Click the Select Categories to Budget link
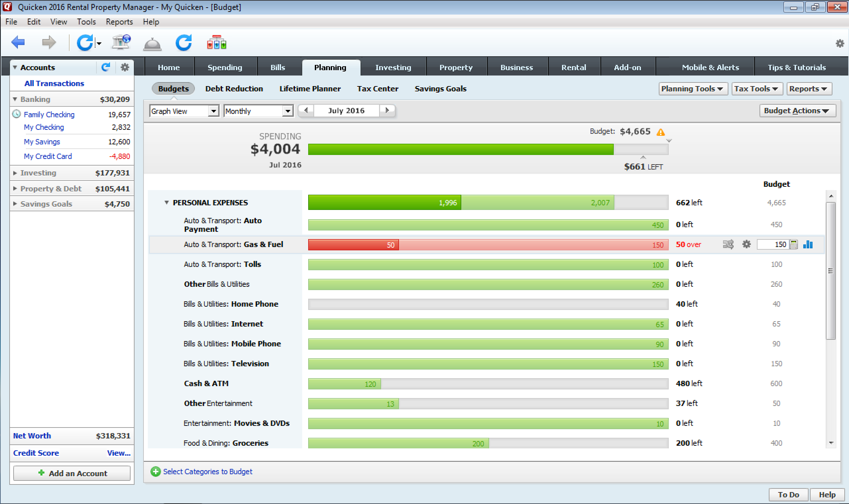This screenshot has height=504, width=849. click(x=208, y=471)
